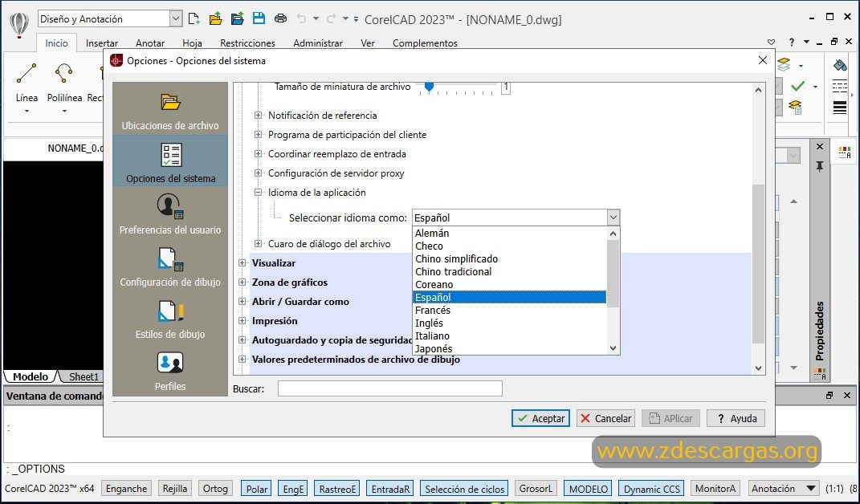Viewport: 860px width, 504px height.
Task: Click the paint bucket icon in ribbon
Action: (840, 65)
